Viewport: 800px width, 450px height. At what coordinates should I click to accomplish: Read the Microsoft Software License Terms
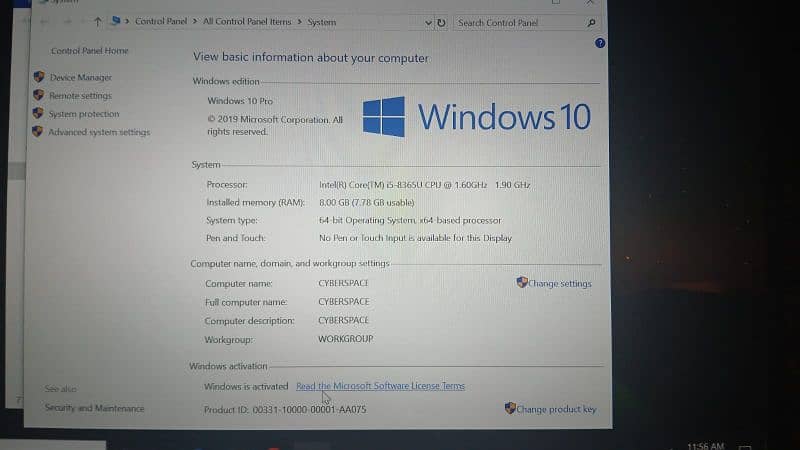click(x=380, y=386)
